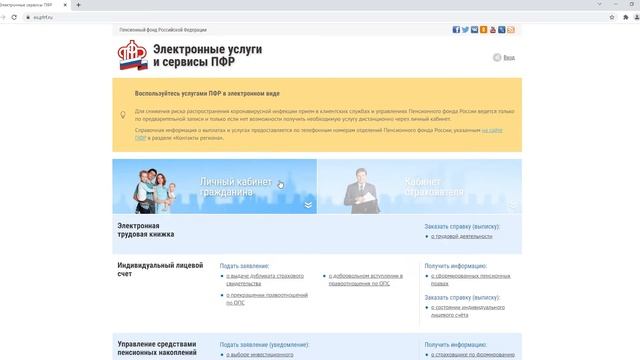Open the blue icon left of RSS
The height and width of the screenshot is (360, 640).
(x=502, y=29)
